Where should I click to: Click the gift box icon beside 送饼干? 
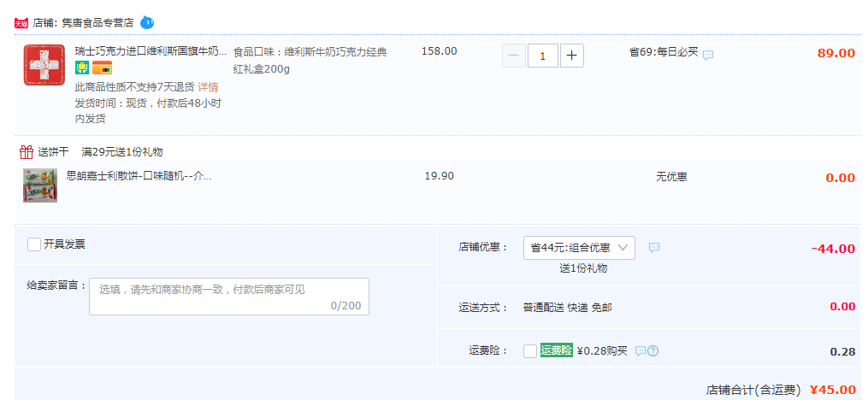(27, 151)
